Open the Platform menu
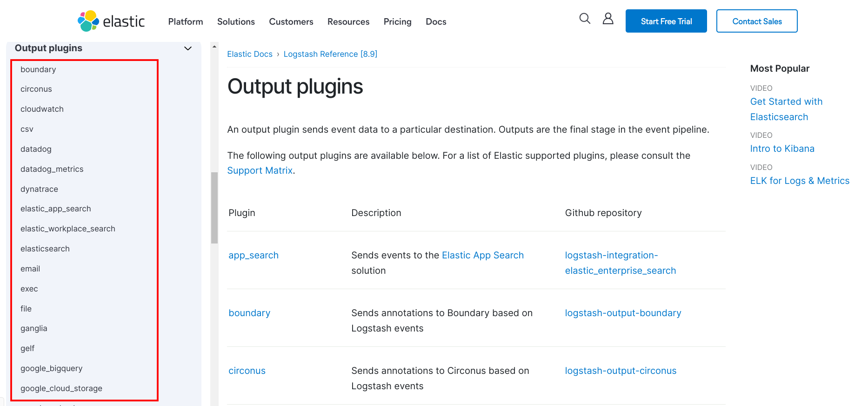868x406 pixels. [x=186, y=21]
